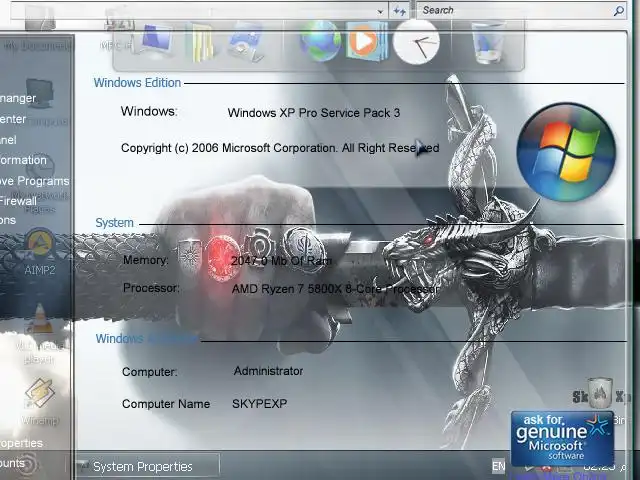Click the EN language indicator in taskbar

click(x=498, y=466)
